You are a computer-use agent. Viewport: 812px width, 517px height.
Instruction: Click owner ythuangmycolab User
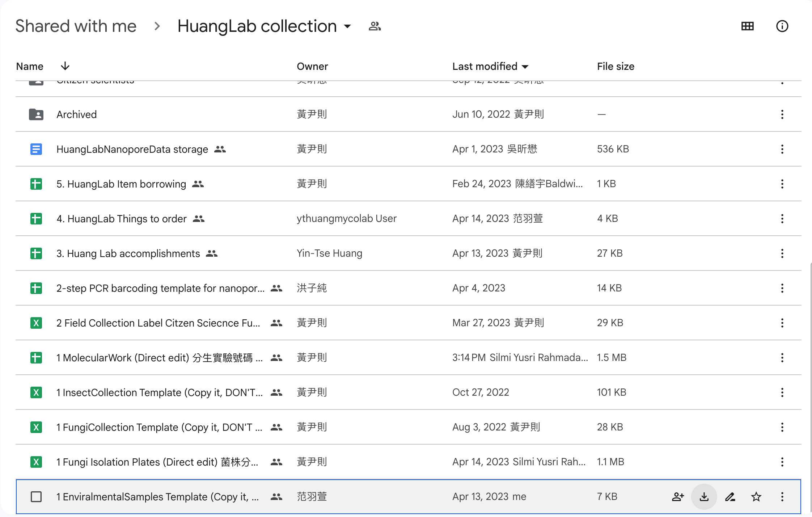coord(347,218)
